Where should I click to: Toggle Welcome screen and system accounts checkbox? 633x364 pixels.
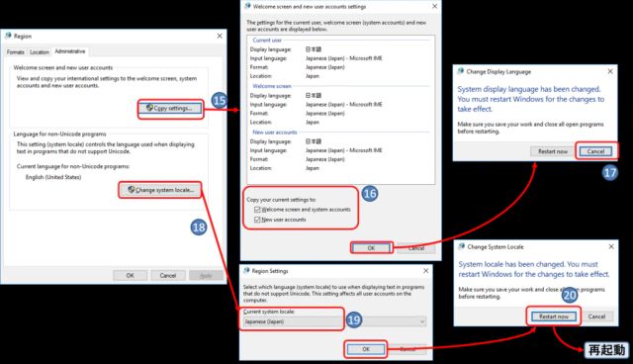[257, 210]
